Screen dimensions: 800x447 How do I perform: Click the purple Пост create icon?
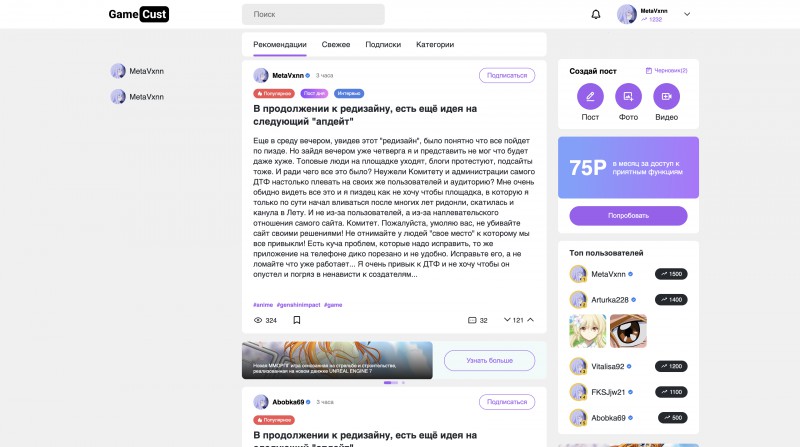pos(590,96)
